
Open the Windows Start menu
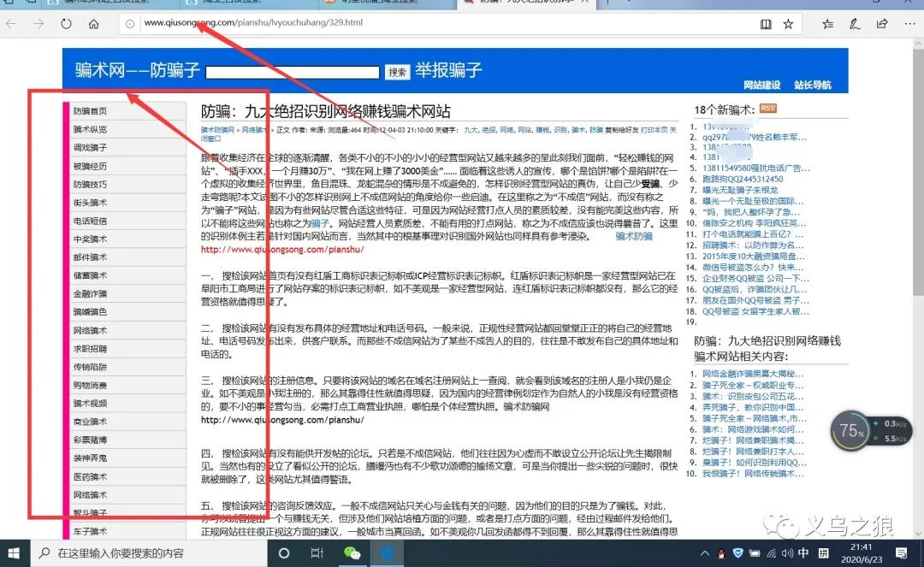pos(15,553)
